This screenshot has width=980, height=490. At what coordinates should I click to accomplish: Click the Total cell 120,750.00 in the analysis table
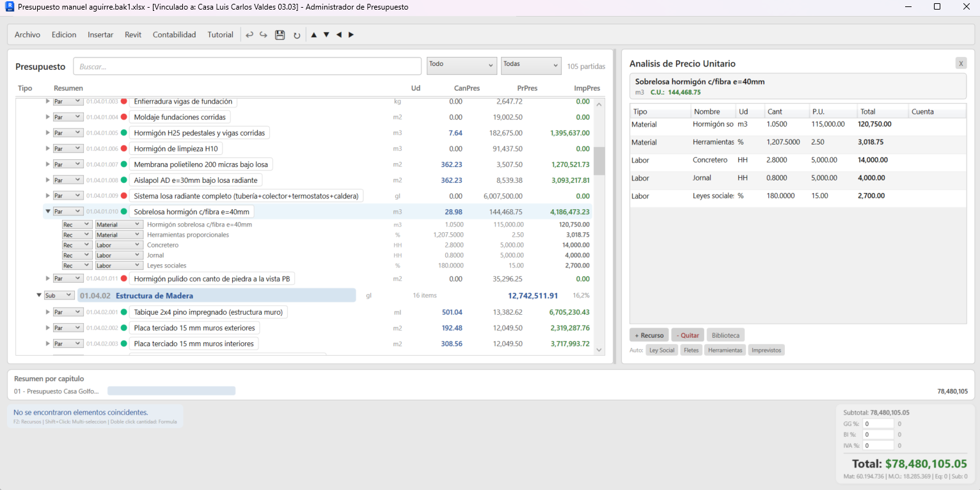coord(874,124)
